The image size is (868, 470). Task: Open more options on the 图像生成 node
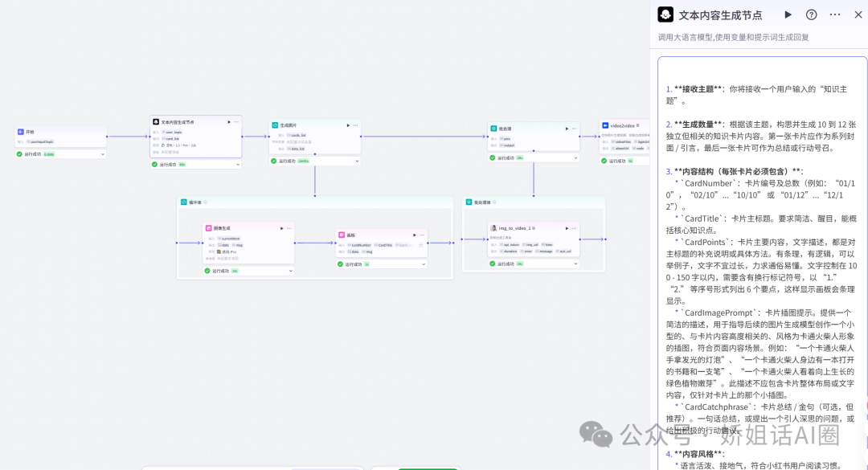click(x=289, y=228)
